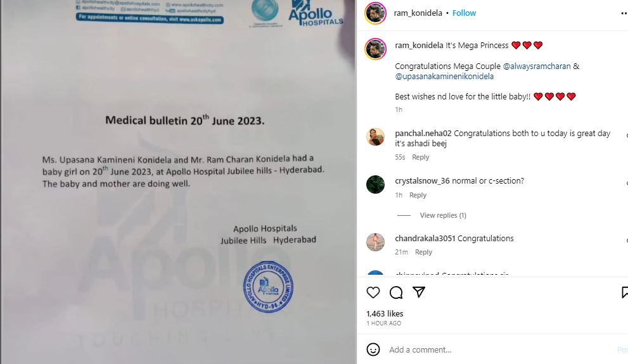Share the post using the paper plane icon
Image resolution: width=628 pixels, height=364 pixels.
tap(418, 292)
